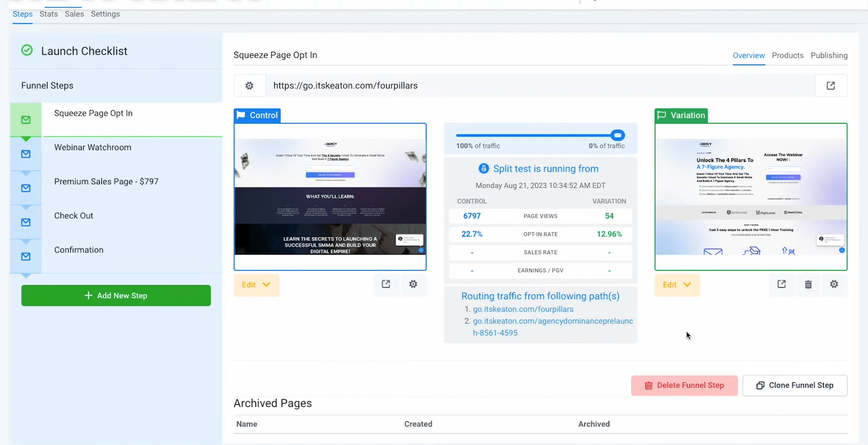The height and width of the screenshot is (445, 868).
Task: Click the Variation opt-in rate 12.96%
Action: point(609,234)
